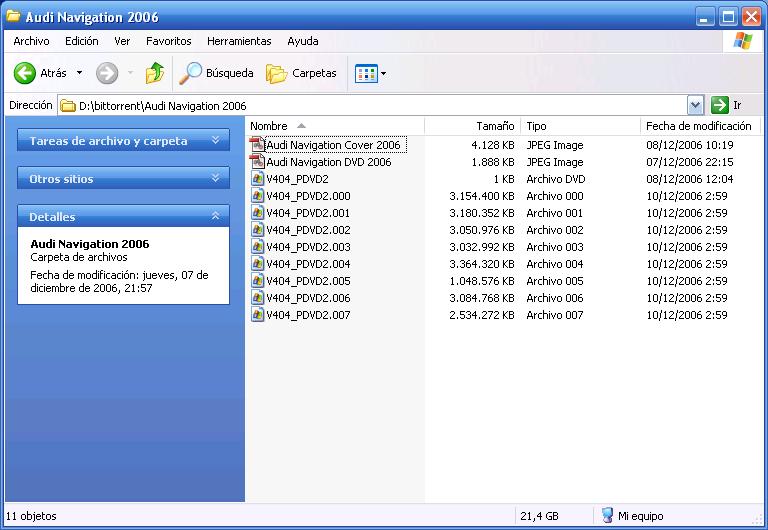Screen dimensions: 768x530
Task: Click Carpeta de archivos in Detalles
Action: [78, 257]
